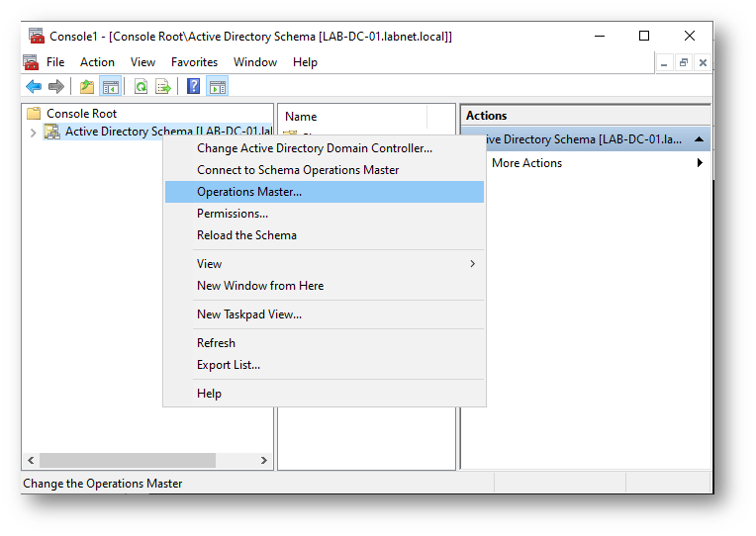The height and width of the screenshot is (536, 756).
Task: Collapse the Active Directory Schema actions section
Action: (x=700, y=139)
